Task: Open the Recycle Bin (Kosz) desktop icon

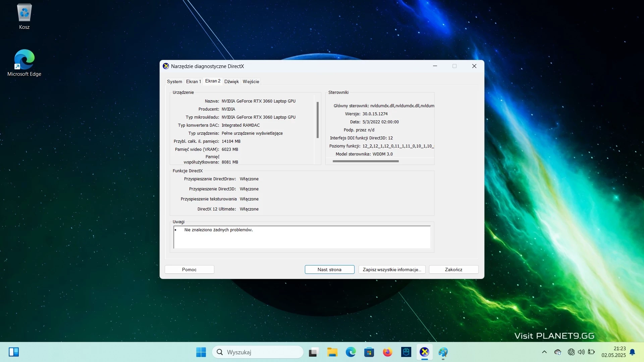Action: (24, 17)
